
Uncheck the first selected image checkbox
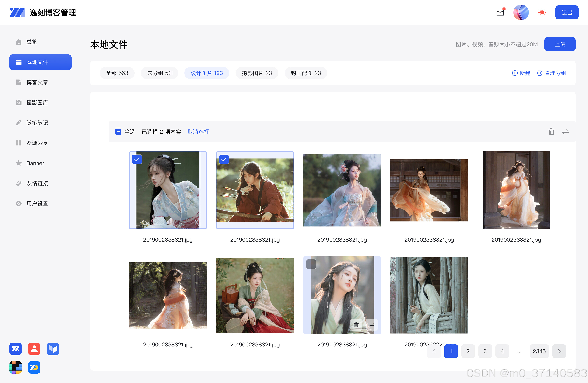[137, 159]
